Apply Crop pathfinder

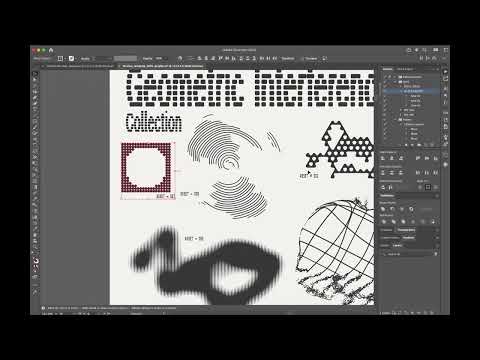point(413,222)
